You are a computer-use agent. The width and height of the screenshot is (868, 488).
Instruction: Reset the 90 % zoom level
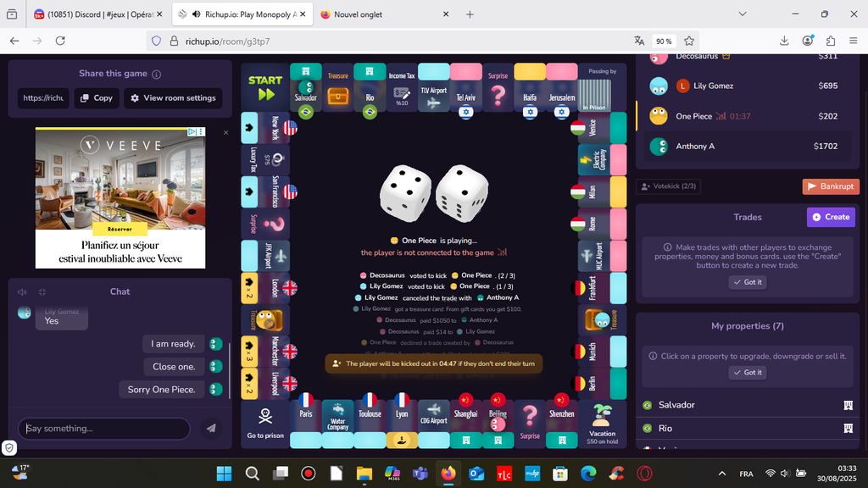point(664,41)
